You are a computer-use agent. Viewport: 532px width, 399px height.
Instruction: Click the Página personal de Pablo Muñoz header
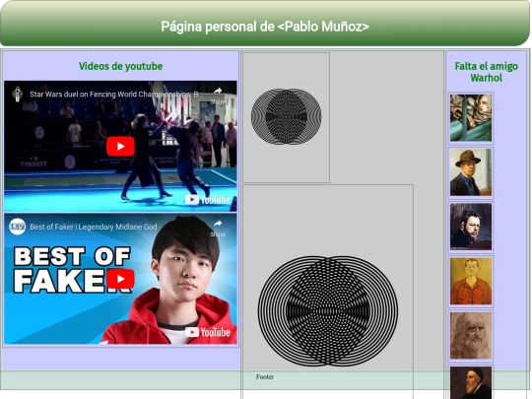coord(265,27)
